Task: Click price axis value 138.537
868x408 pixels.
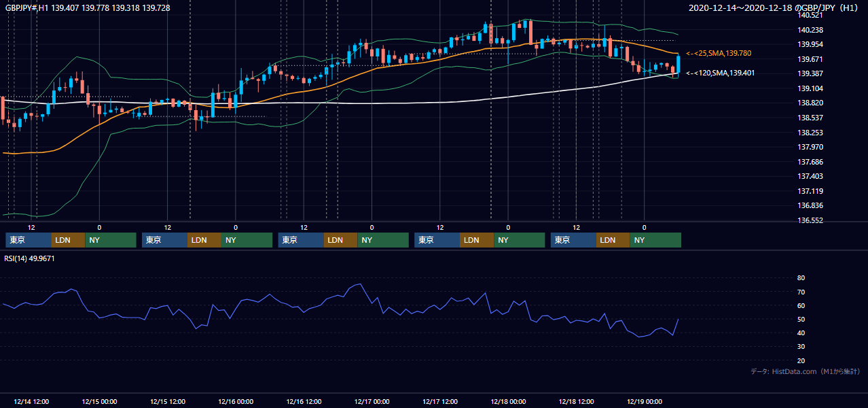Action: click(811, 118)
